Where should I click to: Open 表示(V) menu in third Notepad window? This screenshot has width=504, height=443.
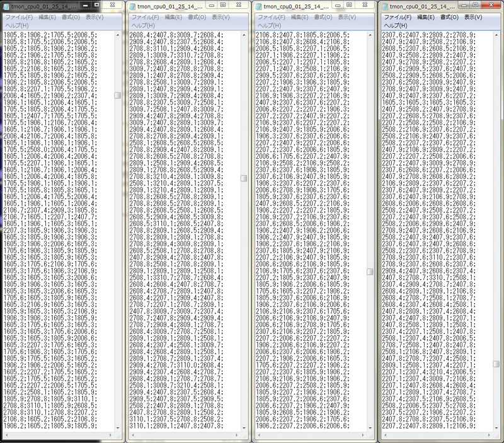347,17
